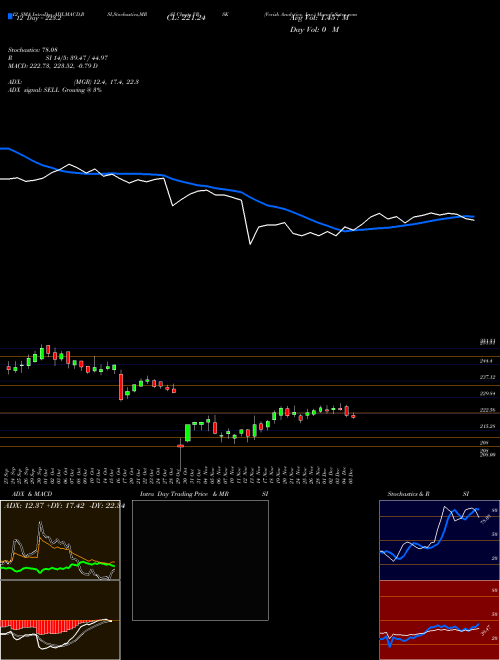Click the 222.56 price axis label
Viewport: 500px width, 660px height.
tap(487, 410)
